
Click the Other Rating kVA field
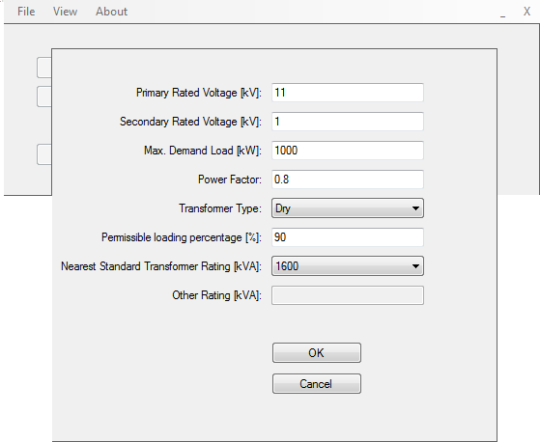pyautogui.click(x=347, y=295)
